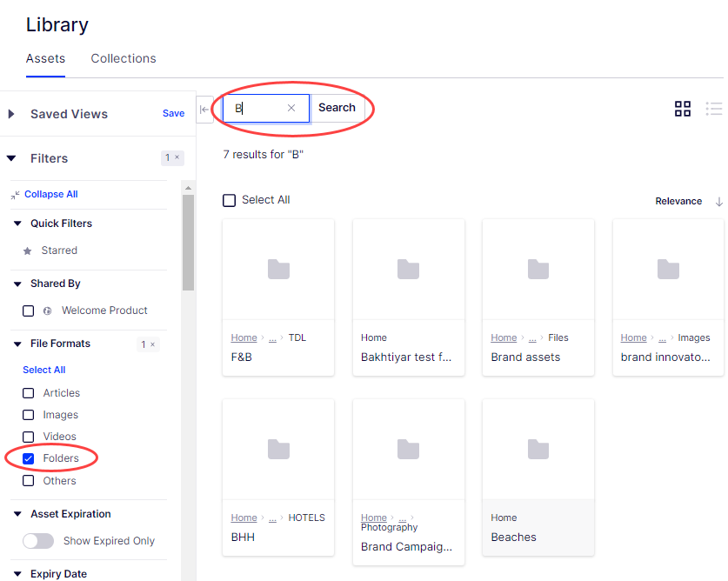Check the Welcome Product checkbox
728x581 pixels.
[29, 311]
